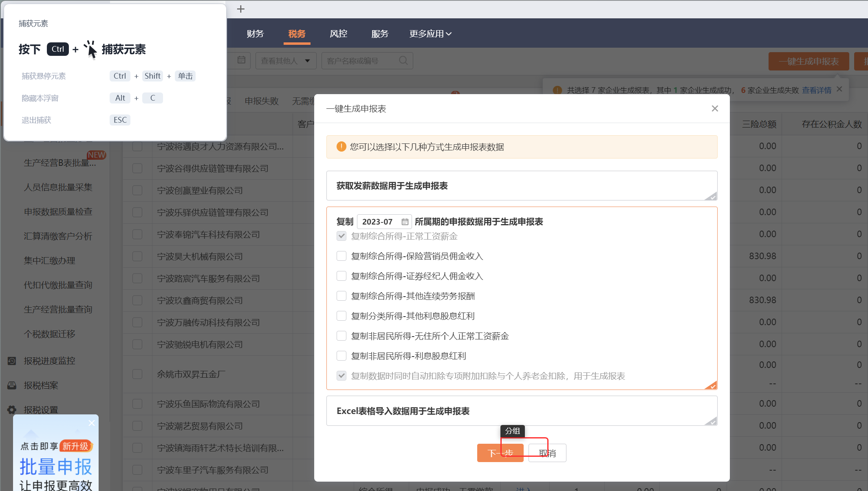This screenshot has width=868, height=491.
Task: Open the 查看详情 link
Action: click(x=816, y=90)
